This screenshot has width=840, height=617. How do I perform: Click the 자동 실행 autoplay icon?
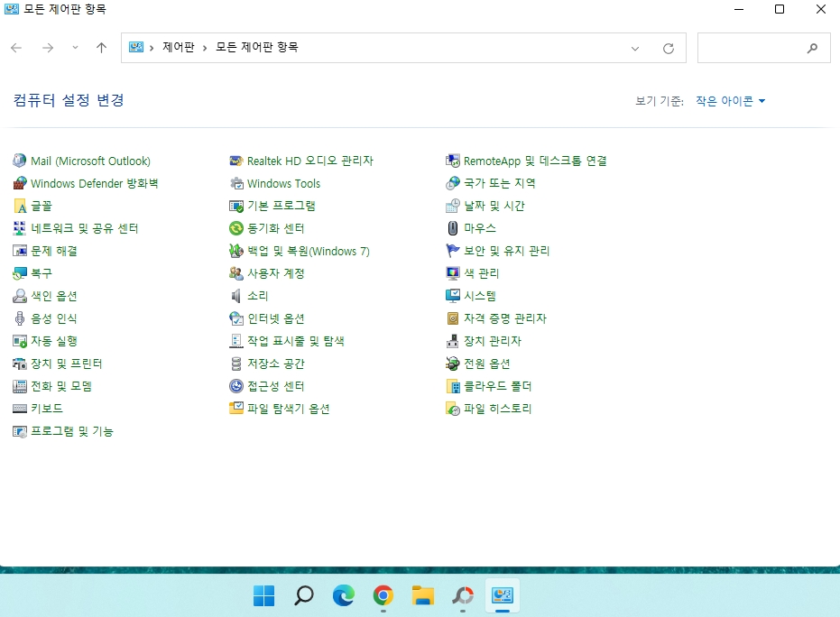[19, 341]
